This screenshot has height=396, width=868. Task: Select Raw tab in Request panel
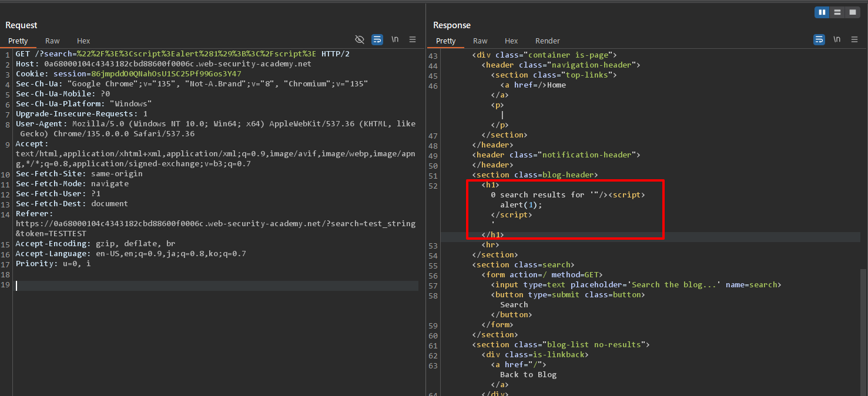point(52,41)
